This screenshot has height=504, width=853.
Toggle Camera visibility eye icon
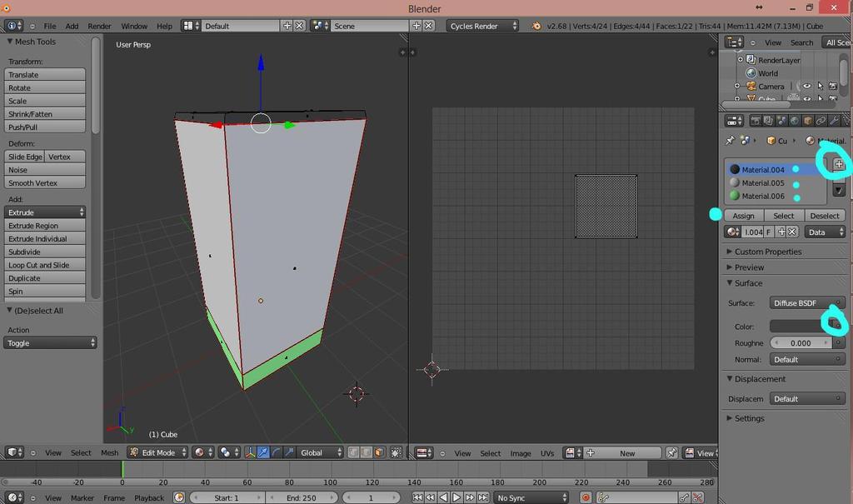(x=806, y=86)
